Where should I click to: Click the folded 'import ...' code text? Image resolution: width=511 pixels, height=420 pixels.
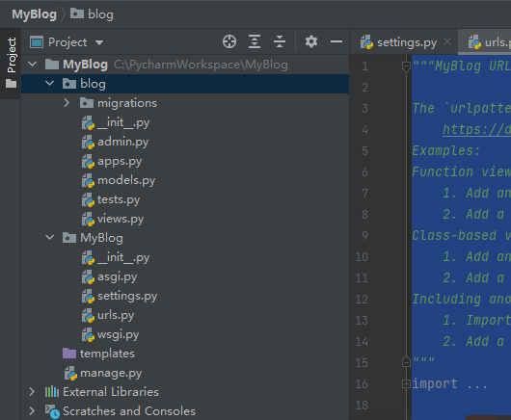tap(449, 383)
